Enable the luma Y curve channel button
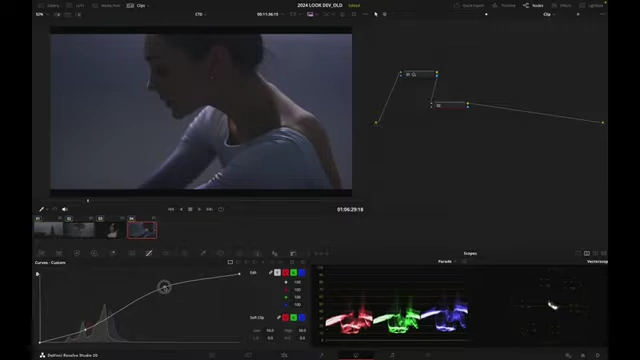 coord(278,272)
